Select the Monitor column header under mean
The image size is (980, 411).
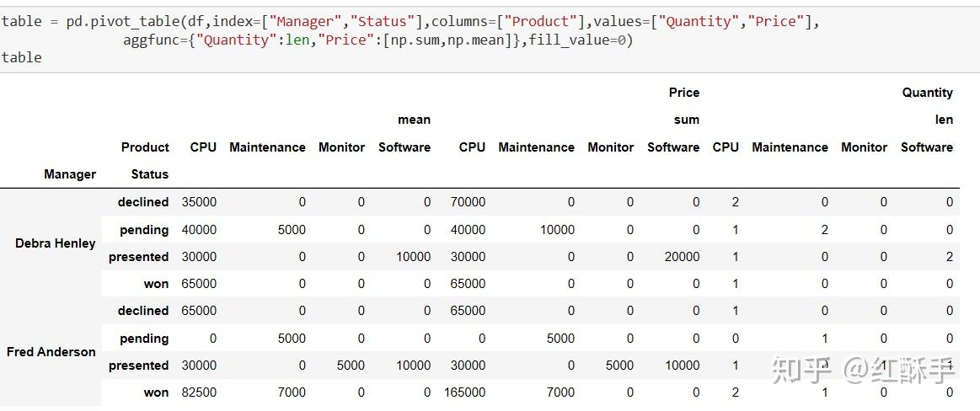[342, 147]
